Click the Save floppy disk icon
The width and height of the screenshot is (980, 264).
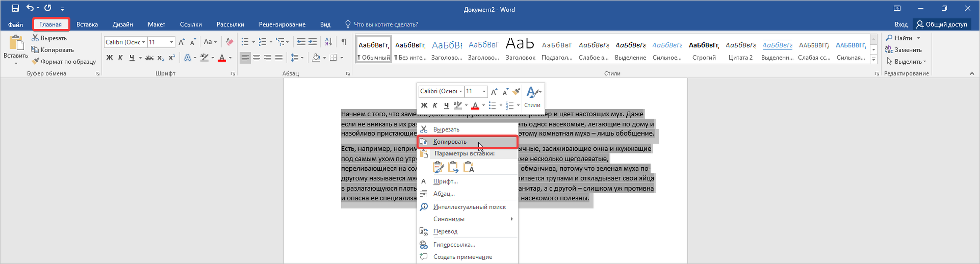click(15, 8)
